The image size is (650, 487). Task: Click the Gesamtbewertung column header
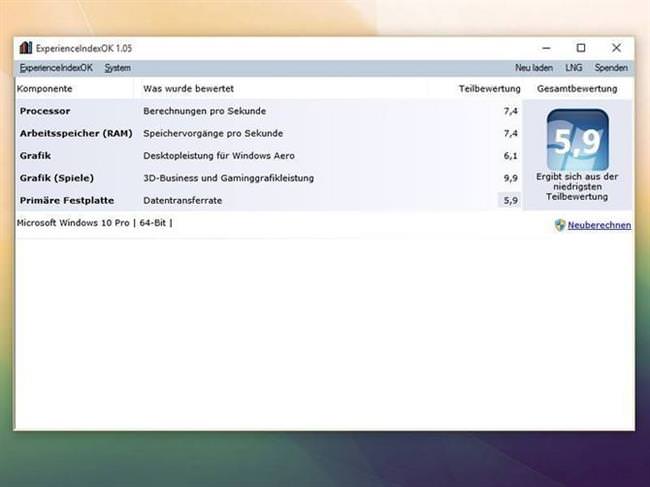click(577, 89)
